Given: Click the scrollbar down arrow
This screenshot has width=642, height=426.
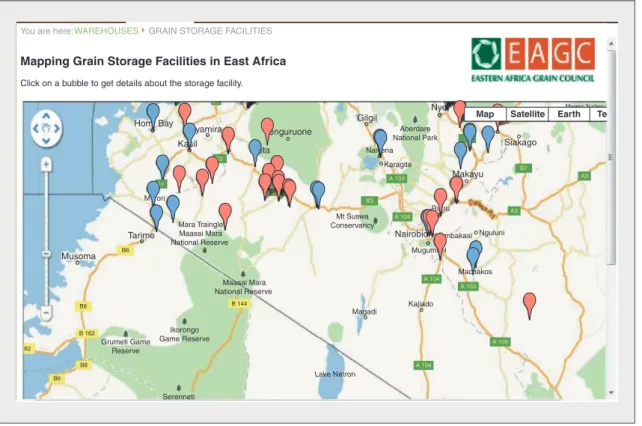Looking at the screenshot, I should click(611, 392).
